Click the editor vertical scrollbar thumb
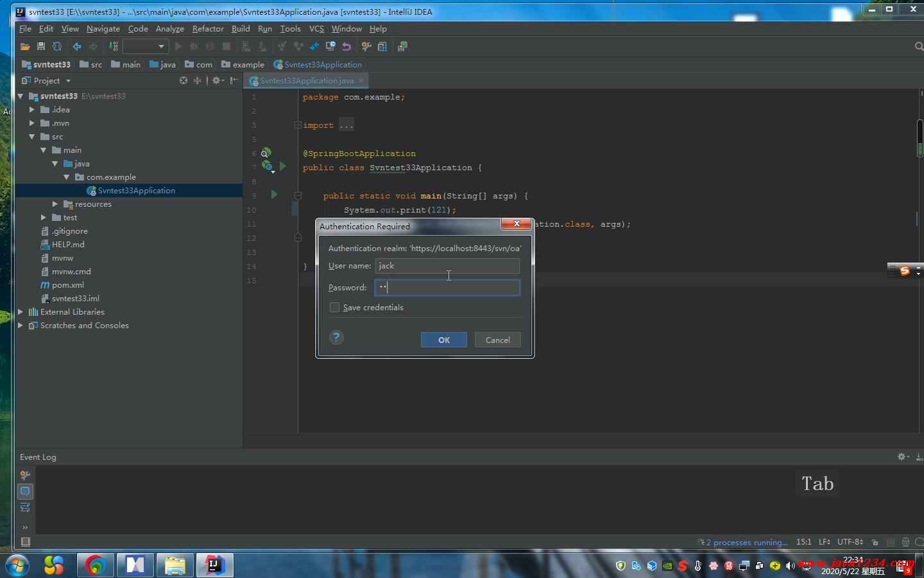The width and height of the screenshot is (924, 578). point(920,138)
